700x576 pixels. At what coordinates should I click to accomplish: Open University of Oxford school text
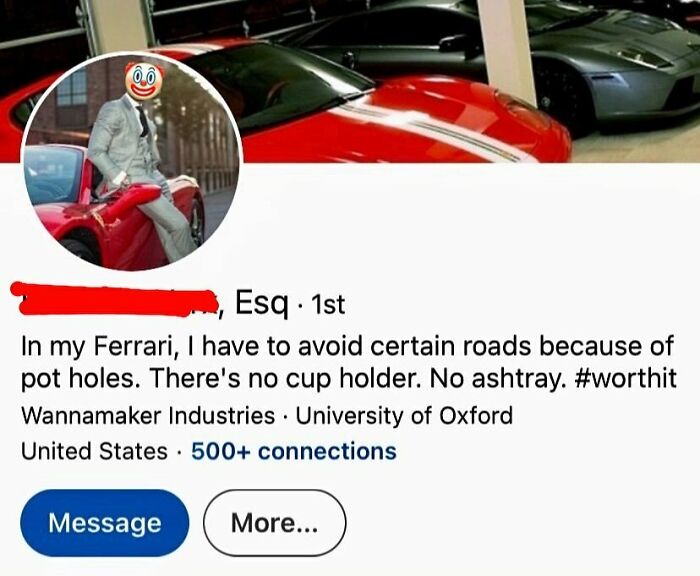(x=404, y=416)
